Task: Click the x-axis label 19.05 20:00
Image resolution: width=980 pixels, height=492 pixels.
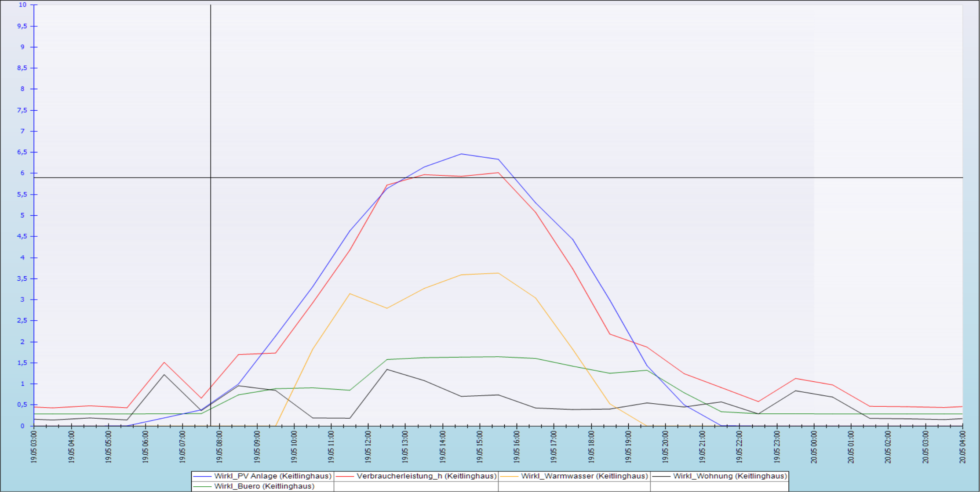Action: pyautogui.click(x=666, y=447)
